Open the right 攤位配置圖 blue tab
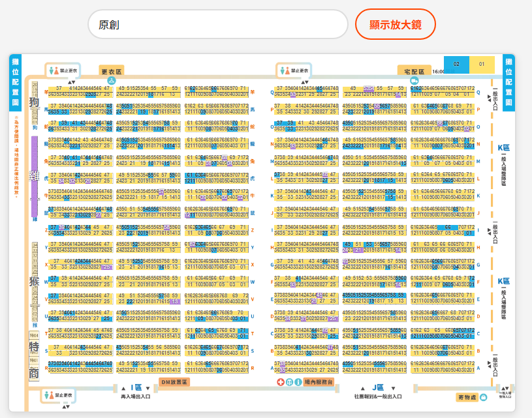The image size is (532, 418). (509, 82)
